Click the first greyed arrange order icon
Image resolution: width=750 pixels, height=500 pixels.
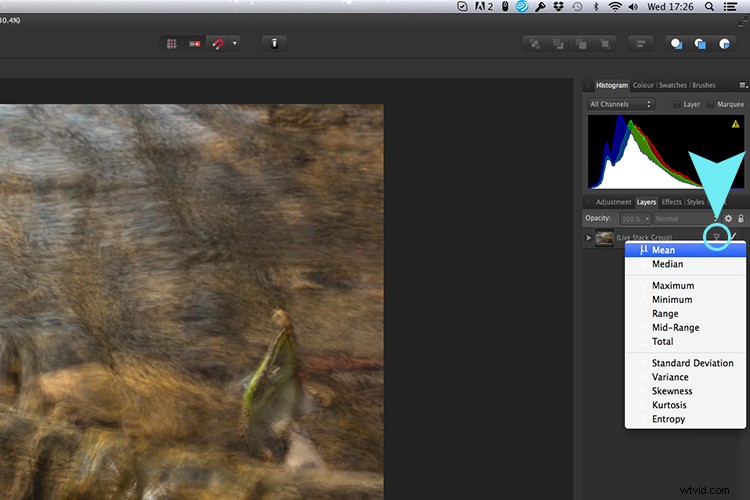coord(535,44)
